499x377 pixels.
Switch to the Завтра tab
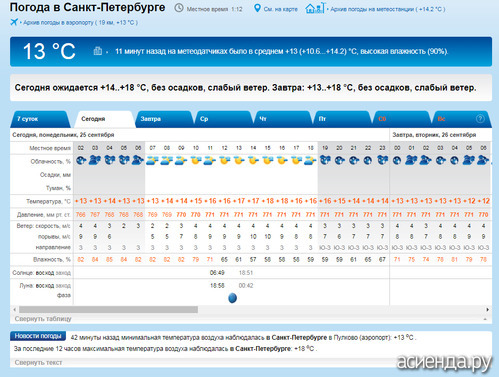click(164, 119)
